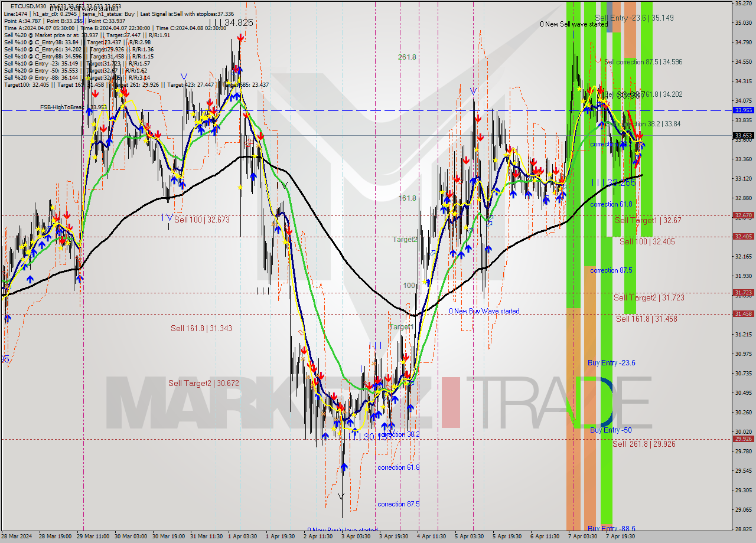This screenshot has height=543, width=756.
Task: Click the blue V marker above the 1 Apr candles
Action: tap(185, 77)
